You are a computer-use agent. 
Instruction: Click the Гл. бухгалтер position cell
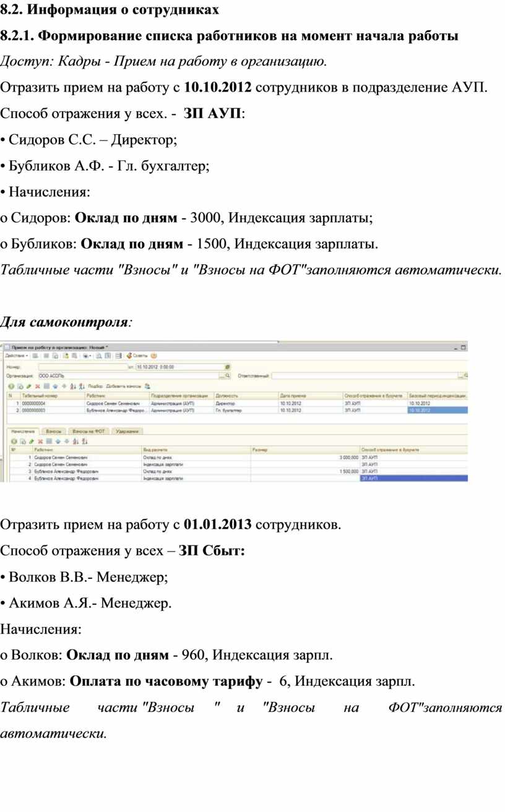(246, 409)
